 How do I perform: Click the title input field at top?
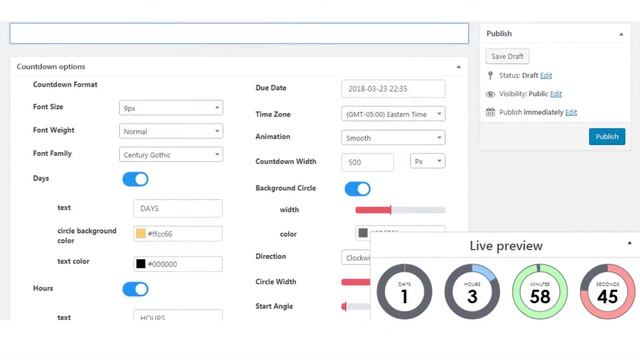(239, 33)
